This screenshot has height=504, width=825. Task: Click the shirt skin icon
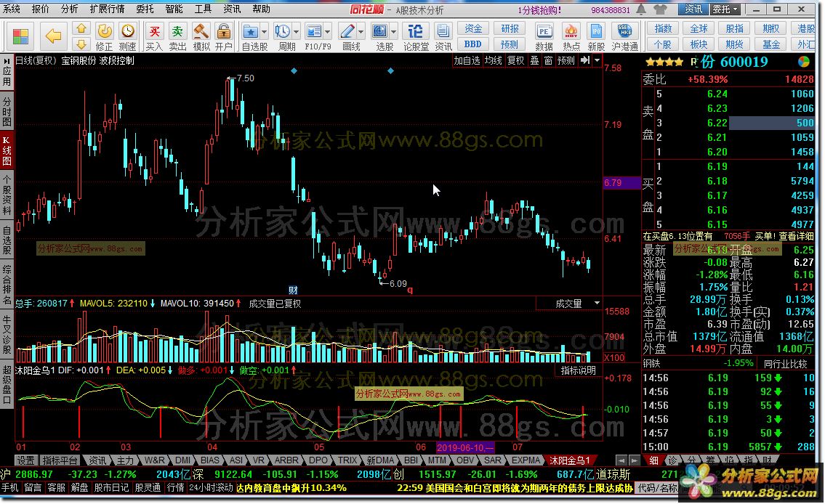click(660, 9)
